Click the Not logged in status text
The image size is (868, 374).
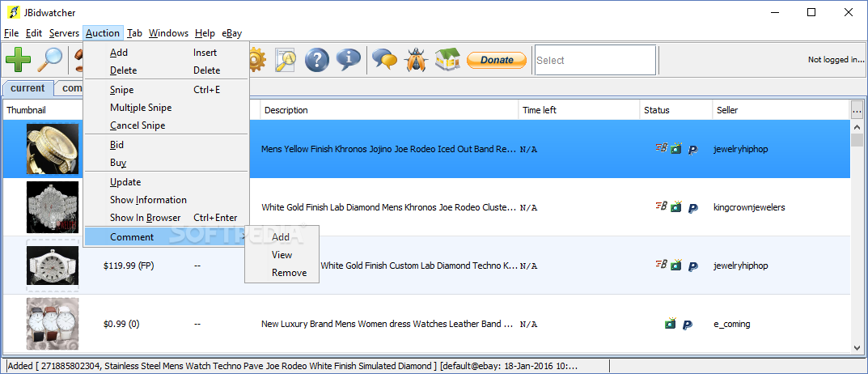tap(836, 60)
